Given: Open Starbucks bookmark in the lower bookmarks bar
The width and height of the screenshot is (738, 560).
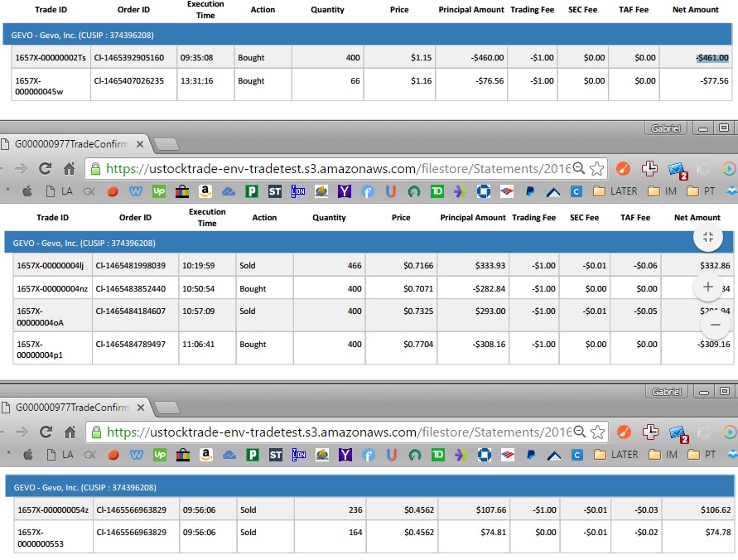Looking at the screenshot, I should tap(414, 454).
